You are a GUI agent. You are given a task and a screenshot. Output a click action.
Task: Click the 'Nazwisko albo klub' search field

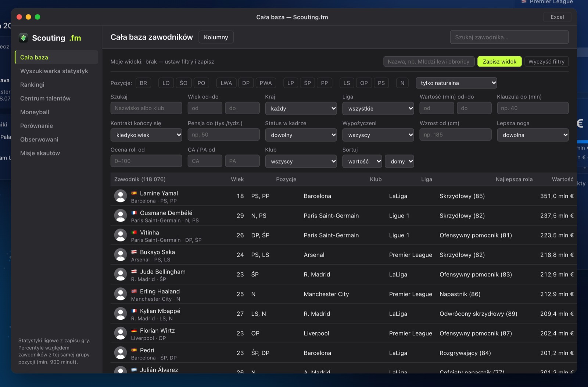click(146, 108)
